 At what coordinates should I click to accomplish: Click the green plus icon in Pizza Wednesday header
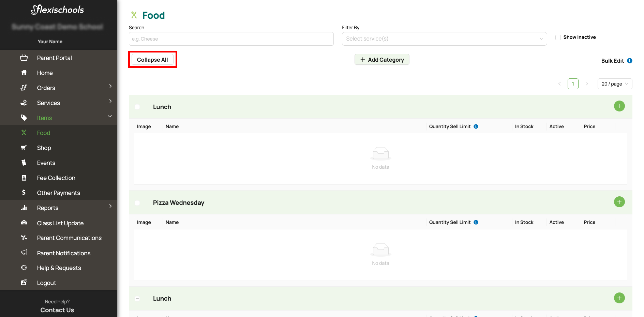tap(619, 202)
